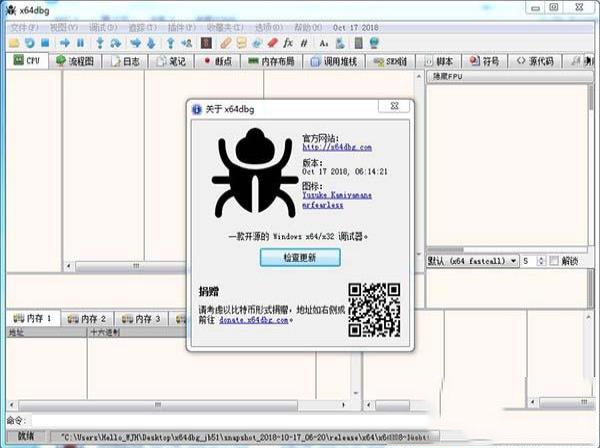
Task: Switch to the 断点 tab
Action: 218,61
